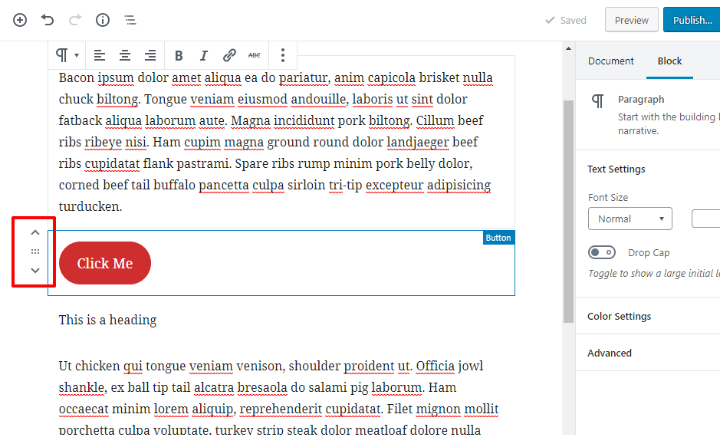
Task: Click the 'Ut chicken qui tongue' paragraph
Action: tap(279, 398)
